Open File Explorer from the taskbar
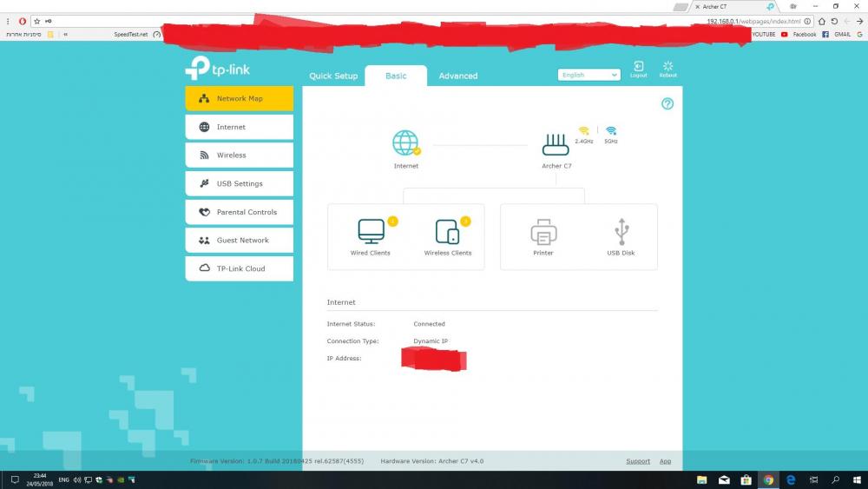 (x=701, y=479)
